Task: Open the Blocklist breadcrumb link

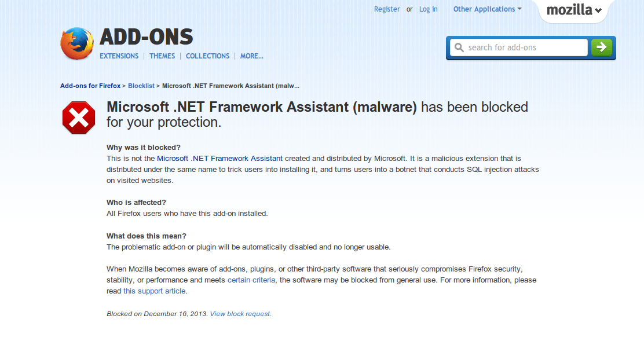Action: click(141, 86)
